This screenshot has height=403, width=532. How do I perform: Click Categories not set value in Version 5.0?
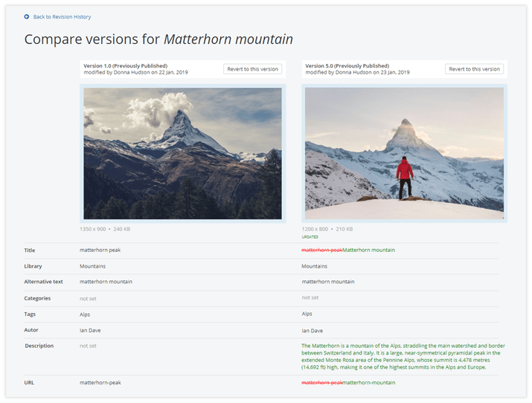[310, 297]
